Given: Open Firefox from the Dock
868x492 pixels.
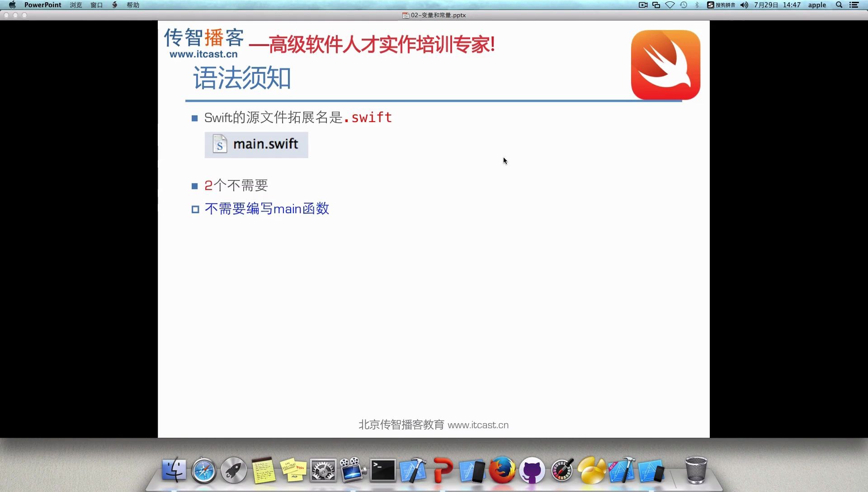Looking at the screenshot, I should tap(502, 470).
